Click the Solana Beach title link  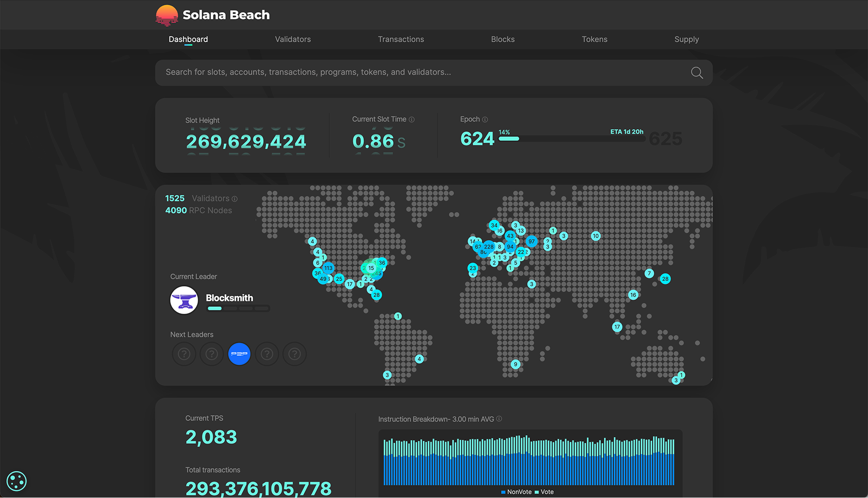226,15
